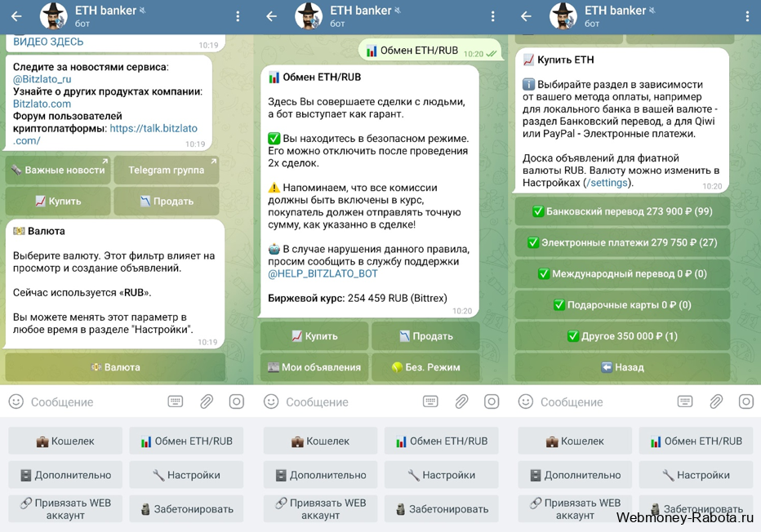Viewport: 761px width, 532px height.
Task: Toggle Без. Режим in the middle panel
Action: pyautogui.click(x=425, y=367)
